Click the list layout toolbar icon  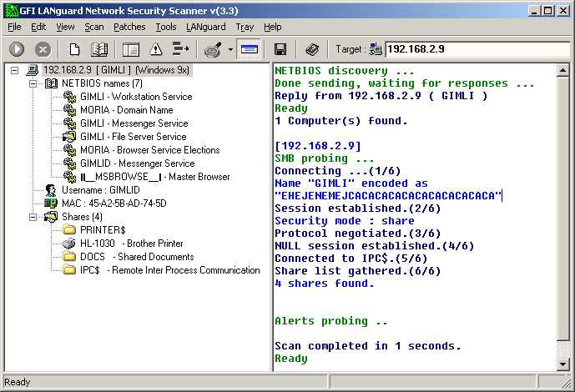pyautogui.click(x=131, y=49)
